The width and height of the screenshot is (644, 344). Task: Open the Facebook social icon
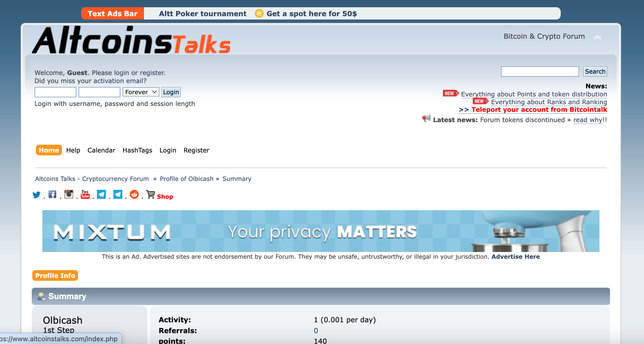[52, 194]
